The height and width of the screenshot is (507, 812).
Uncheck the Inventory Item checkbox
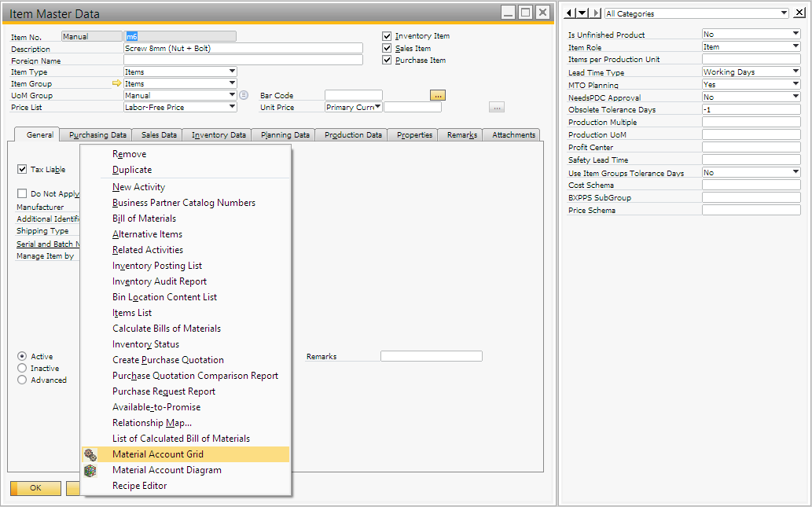click(x=387, y=36)
